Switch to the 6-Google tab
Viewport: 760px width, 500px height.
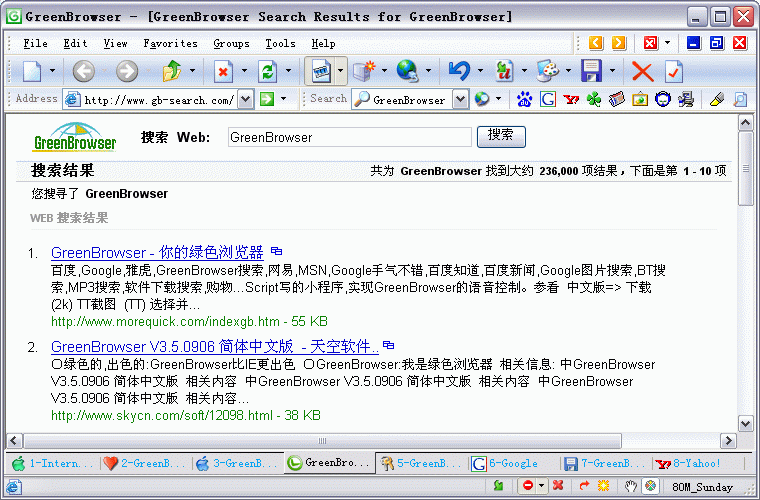click(x=513, y=464)
